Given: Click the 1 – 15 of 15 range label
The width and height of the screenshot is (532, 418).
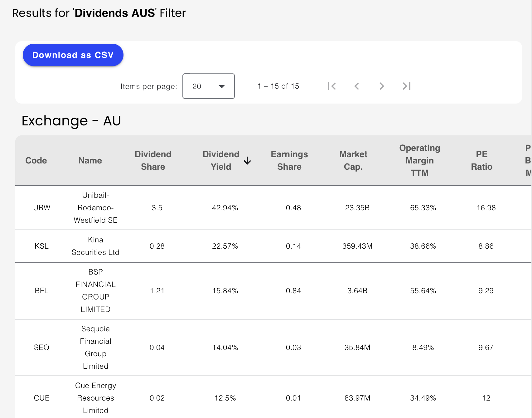Looking at the screenshot, I should pyautogui.click(x=278, y=86).
